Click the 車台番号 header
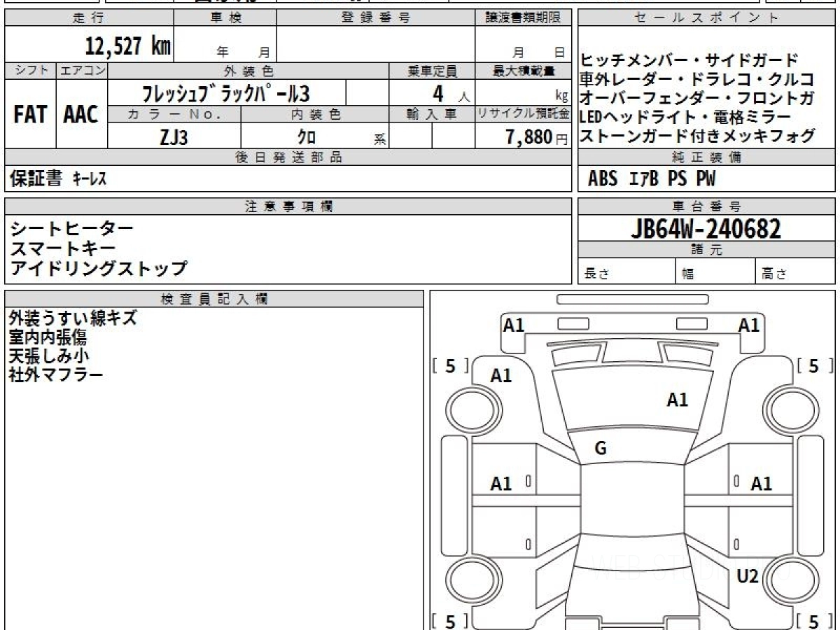Viewport: 840px width, 630px height. pyautogui.click(x=707, y=206)
